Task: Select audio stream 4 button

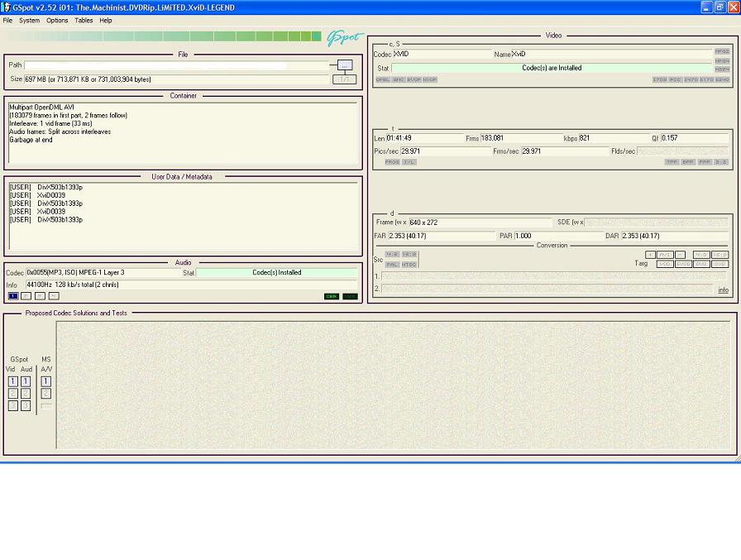Action: click(x=54, y=296)
